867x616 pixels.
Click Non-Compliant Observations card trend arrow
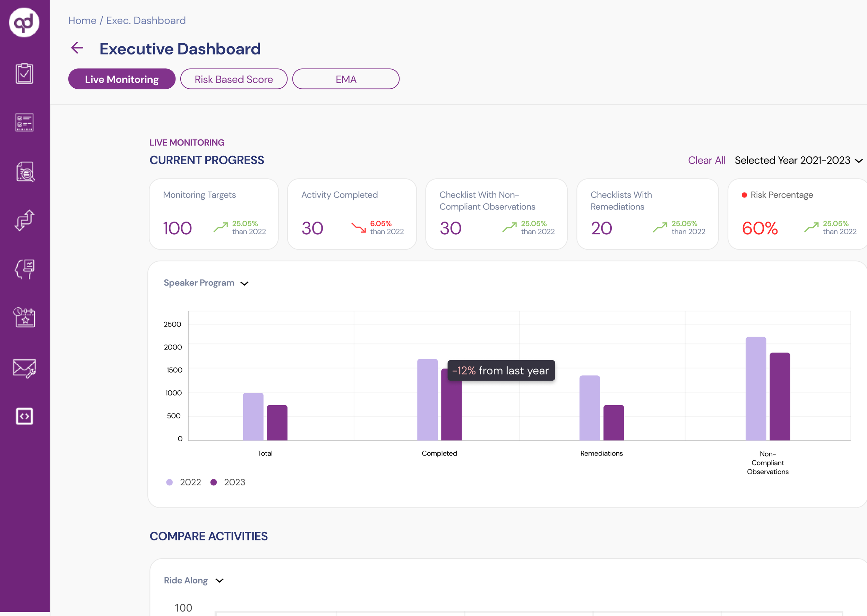pos(509,227)
